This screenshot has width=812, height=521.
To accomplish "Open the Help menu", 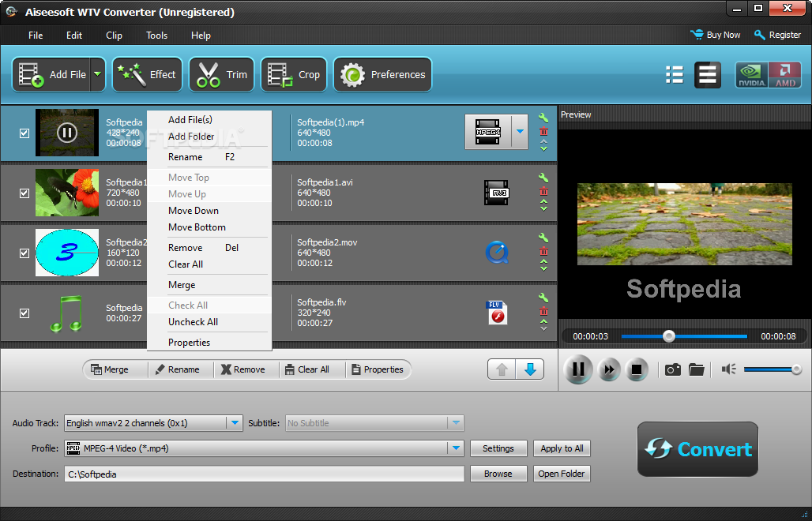I will [x=201, y=36].
